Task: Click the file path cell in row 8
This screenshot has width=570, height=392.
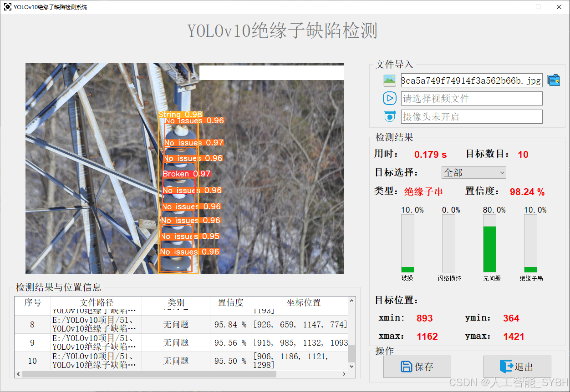Action: tap(97, 325)
